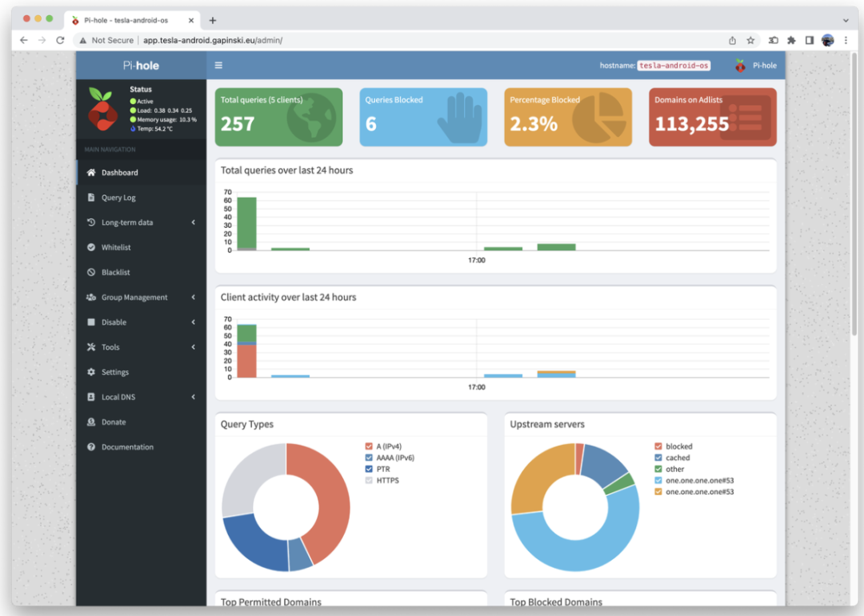Click the Long-term data history icon

(x=91, y=222)
